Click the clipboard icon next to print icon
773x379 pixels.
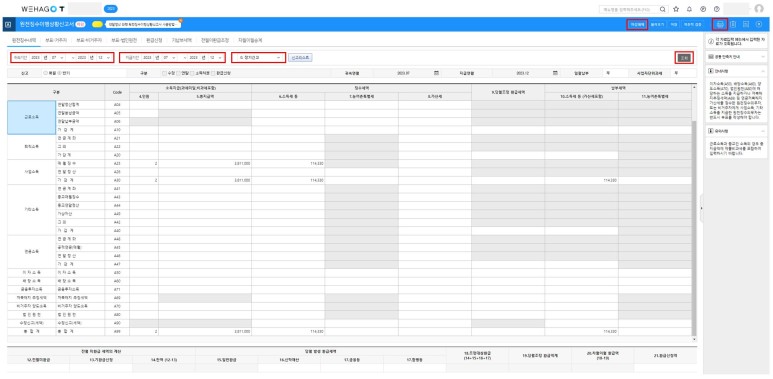tap(734, 24)
